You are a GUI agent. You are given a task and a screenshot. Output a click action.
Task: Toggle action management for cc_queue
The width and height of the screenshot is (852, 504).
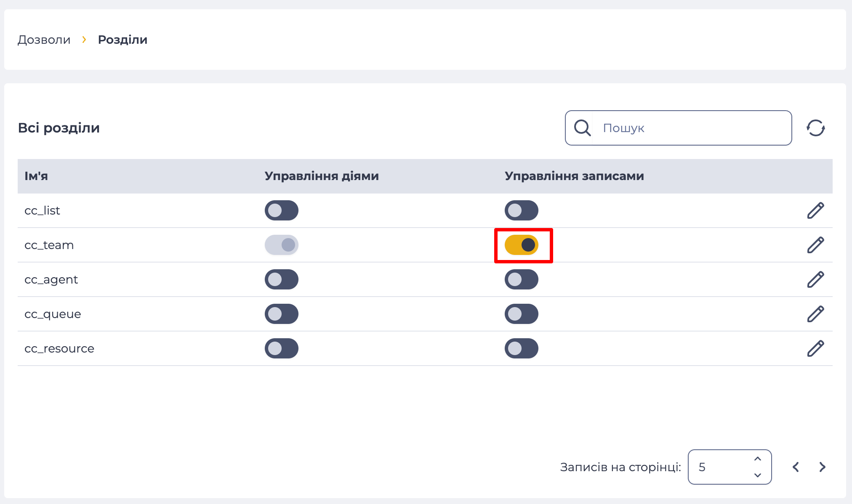point(282,314)
